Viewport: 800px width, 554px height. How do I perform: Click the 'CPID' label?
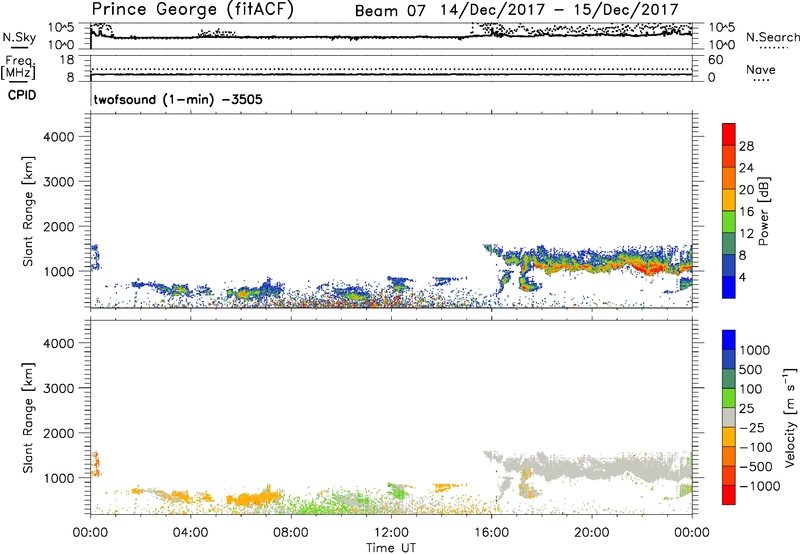(x=21, y=95)
